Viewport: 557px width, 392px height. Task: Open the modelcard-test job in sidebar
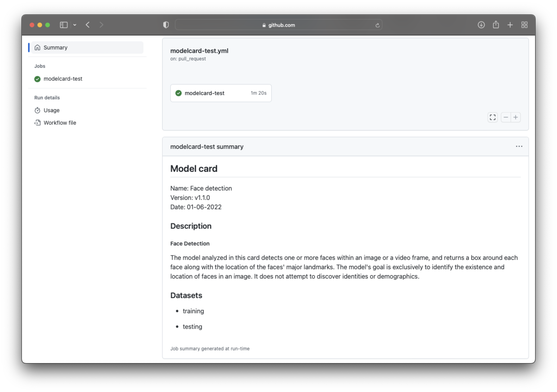point(63,79)
